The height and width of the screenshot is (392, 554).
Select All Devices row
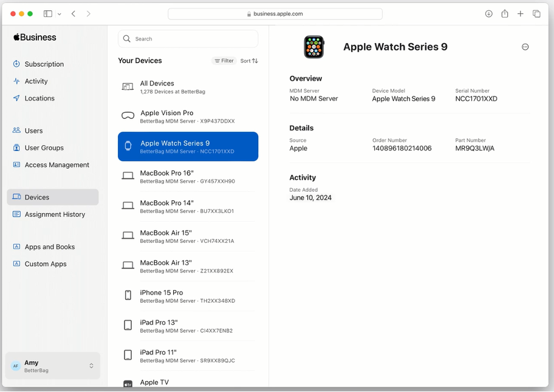[188, 87]
